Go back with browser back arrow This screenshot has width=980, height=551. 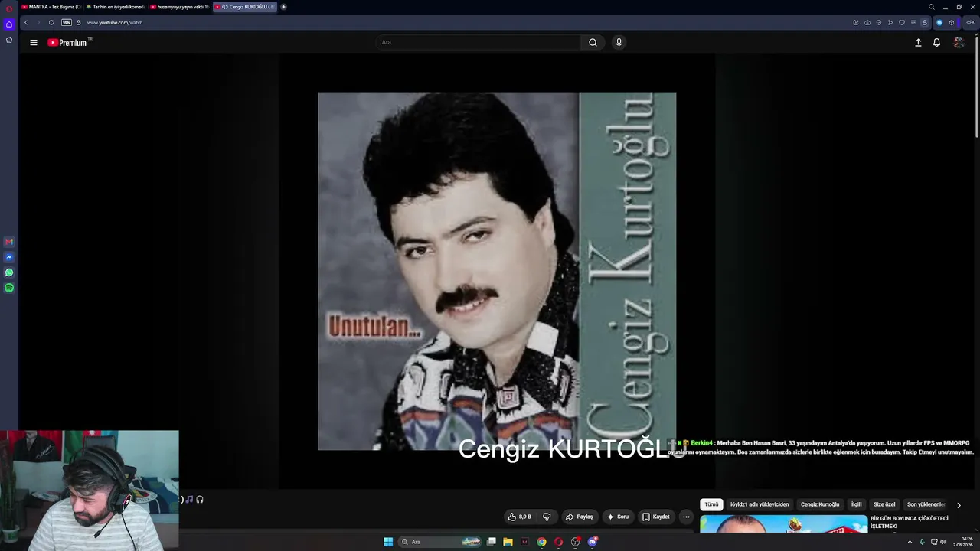coord(26,23)
